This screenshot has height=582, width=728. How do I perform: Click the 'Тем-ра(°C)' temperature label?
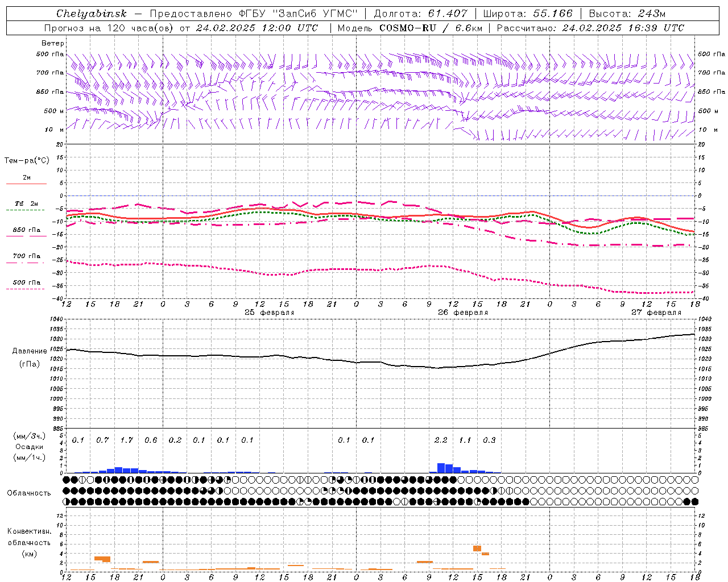[x=27, y=161]
